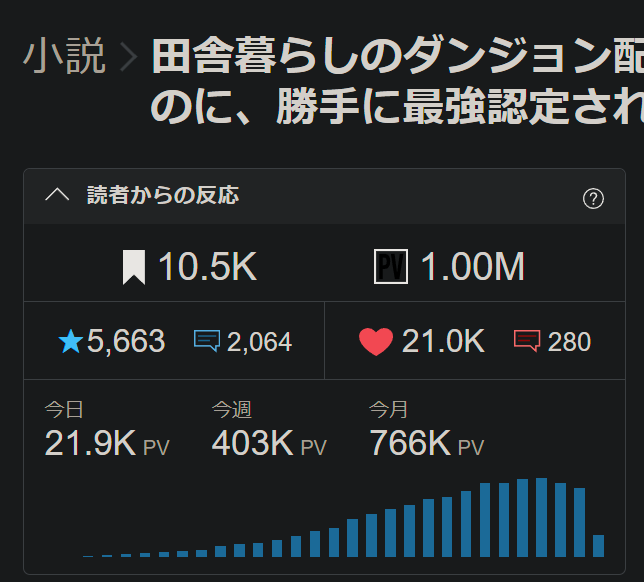The height and width of the screenshot is (582, 644).
Task: Click the red heart icon
Action: coord(375,342)
